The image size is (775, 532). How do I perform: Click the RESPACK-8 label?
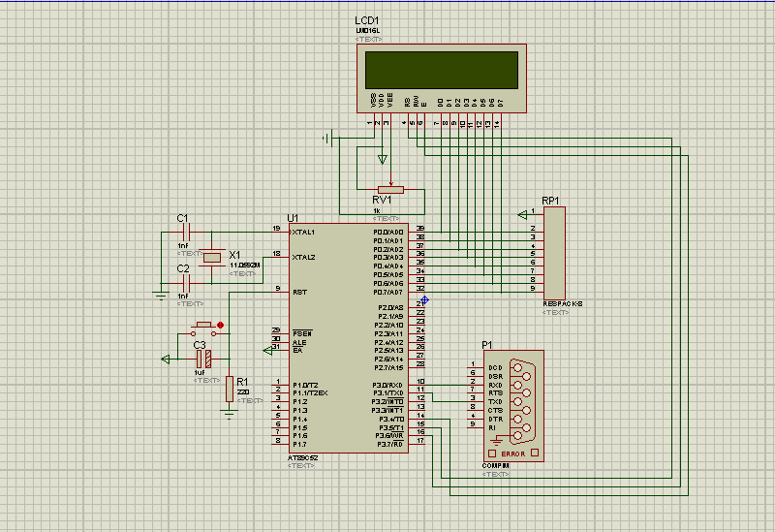pyautogui.click(x=563, y=303)
